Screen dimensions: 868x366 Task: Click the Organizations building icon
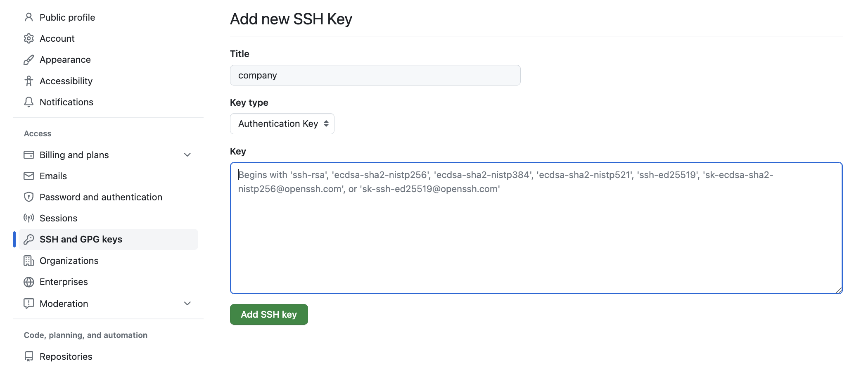pos(28,261)
